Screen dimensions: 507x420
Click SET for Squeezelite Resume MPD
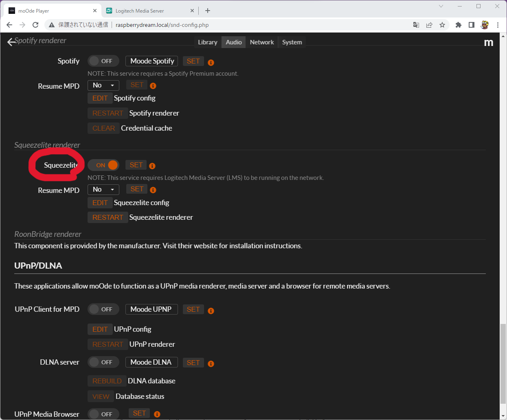tap(137, 189)
